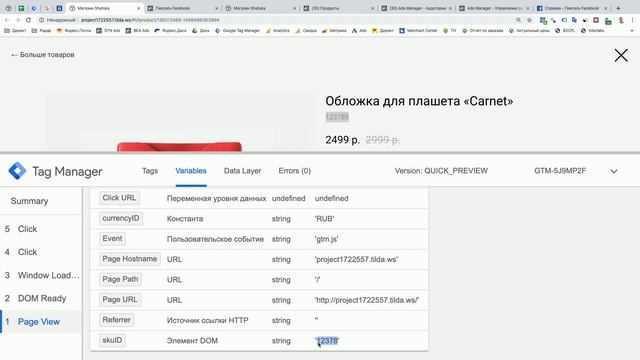Switch to Справка - Пиксель Facebook browser tab

(572, 8)
